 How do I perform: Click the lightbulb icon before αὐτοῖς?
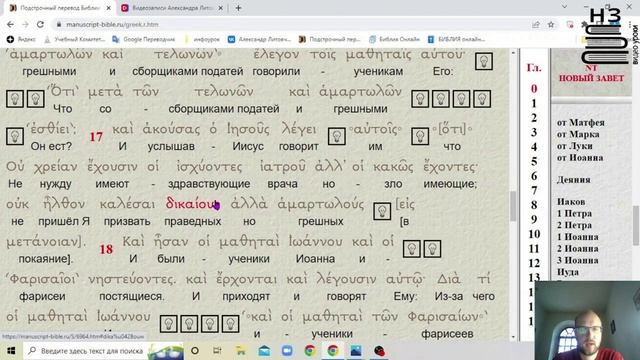click(337, 136)
